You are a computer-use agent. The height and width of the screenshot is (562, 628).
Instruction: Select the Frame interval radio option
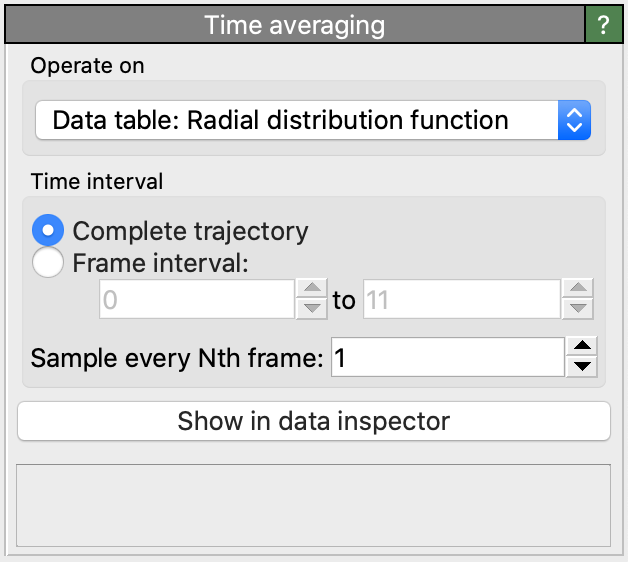tap(47, 263)
